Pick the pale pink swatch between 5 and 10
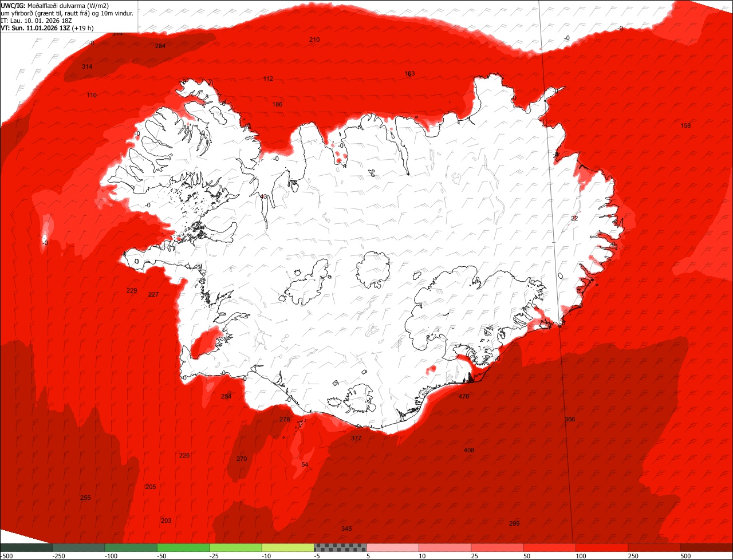Screen dimensions: 733x560 392,548
